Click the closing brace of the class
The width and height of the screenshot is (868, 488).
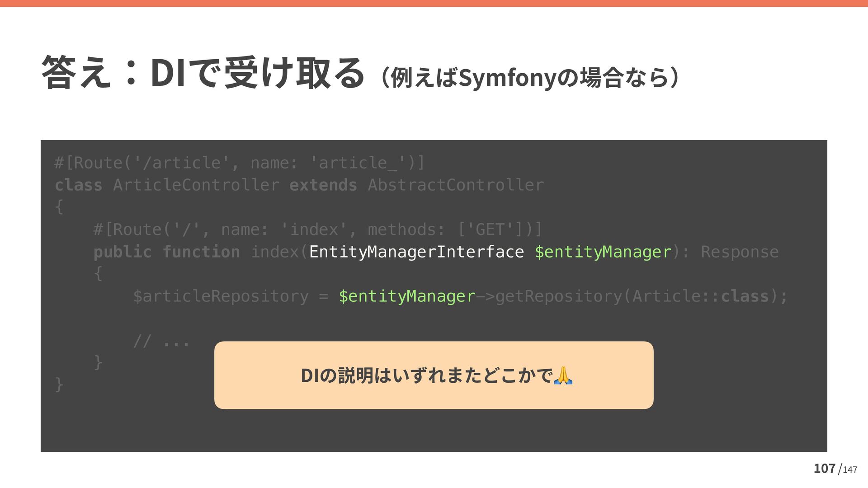(x=59, y=384)
